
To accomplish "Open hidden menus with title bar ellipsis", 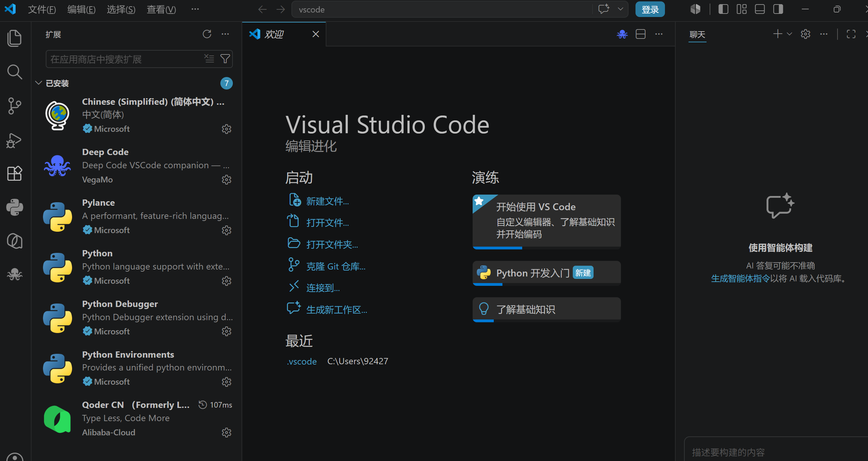I will pyautogui.click(x=195, y=9).
